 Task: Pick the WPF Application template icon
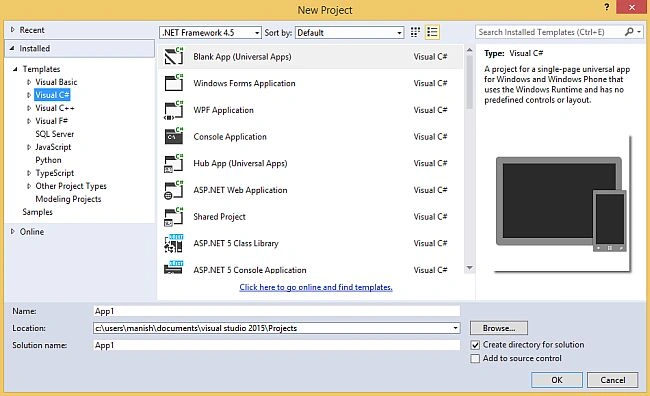pyautogui.click(x=174, y=110)
